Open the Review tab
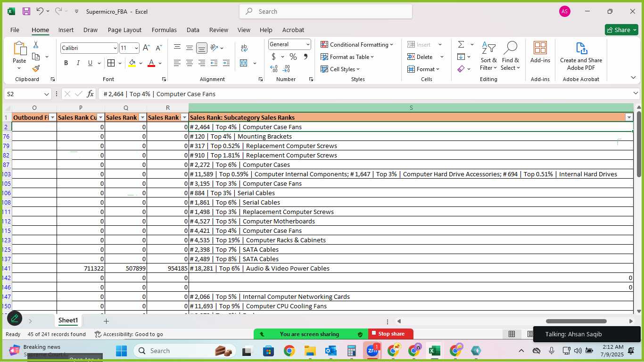The image size is (644, 362). pos(219,30)
